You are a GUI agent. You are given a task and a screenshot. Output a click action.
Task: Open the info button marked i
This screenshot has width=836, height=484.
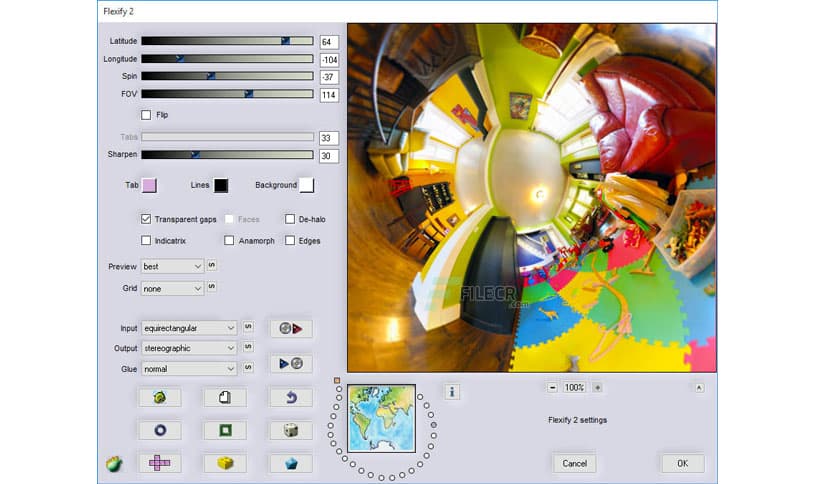coord(452,392)
